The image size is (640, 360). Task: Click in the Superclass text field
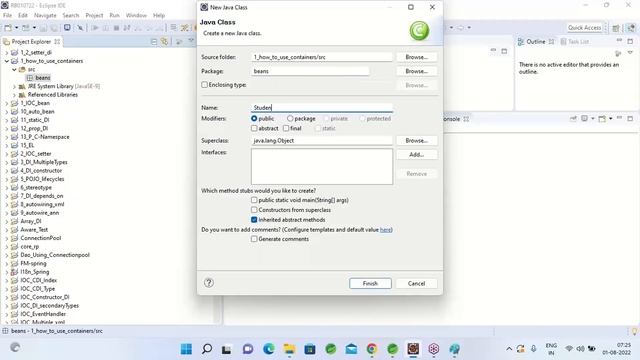pyautogui.click(x=322, y=140)
